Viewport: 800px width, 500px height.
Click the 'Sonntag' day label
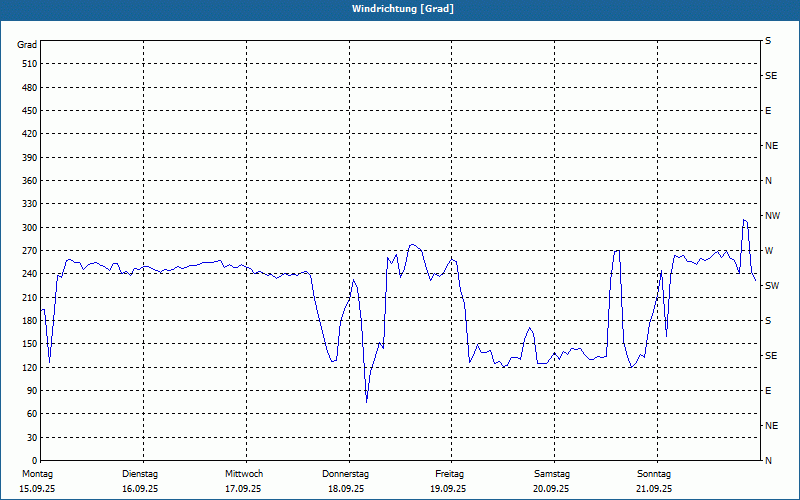pyautogui.click(x=654, y=474)
